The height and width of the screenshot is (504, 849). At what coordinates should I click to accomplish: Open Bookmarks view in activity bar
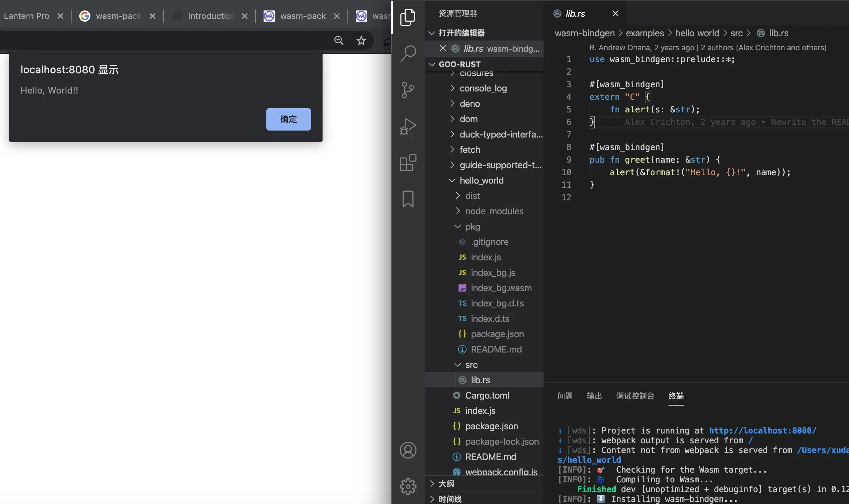(408, 199)
